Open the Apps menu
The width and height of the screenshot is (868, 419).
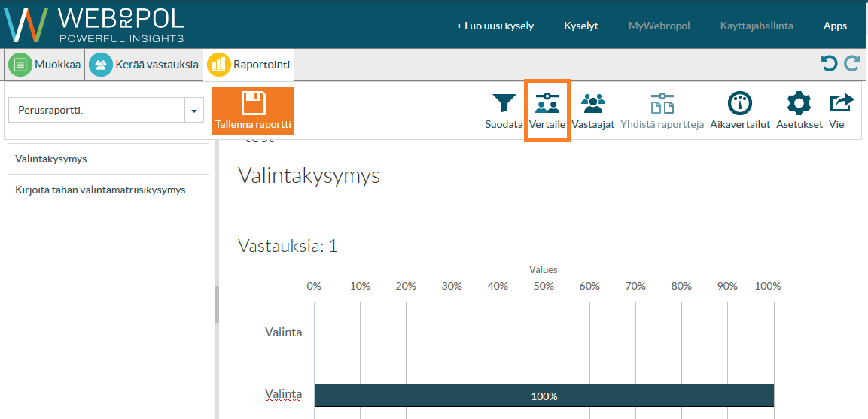pos(835,26)
